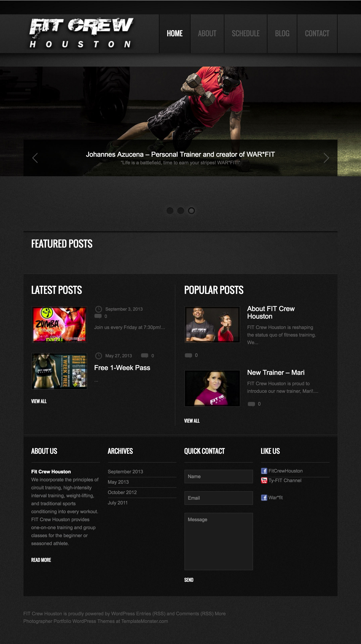
Task: Open May 2013 archive
Action: coord(118,482)
